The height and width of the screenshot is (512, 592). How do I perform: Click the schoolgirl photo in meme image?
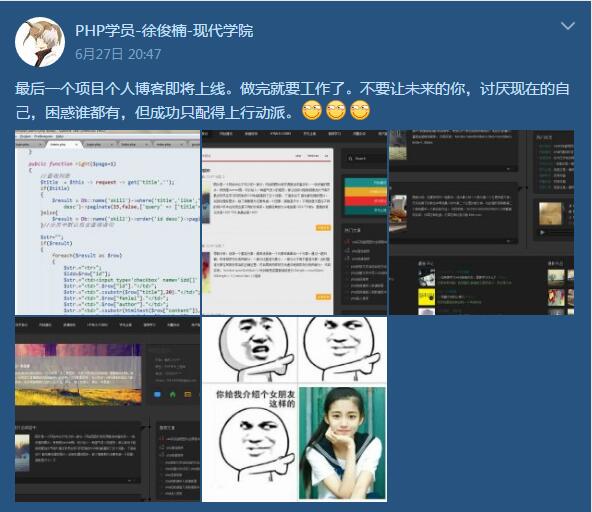click(x=342, y=443)
